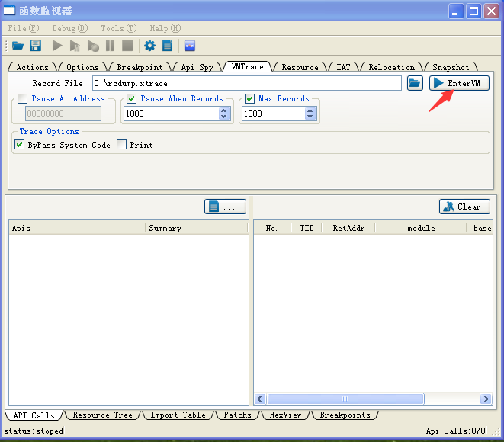Open the Resource Tree bottom tab

(x=102, y=415)
